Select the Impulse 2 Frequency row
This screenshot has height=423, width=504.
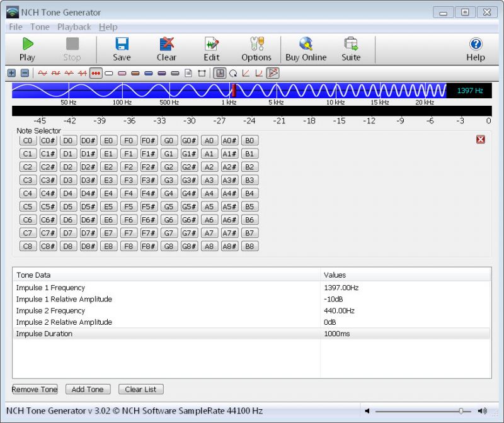pos(251,310)
